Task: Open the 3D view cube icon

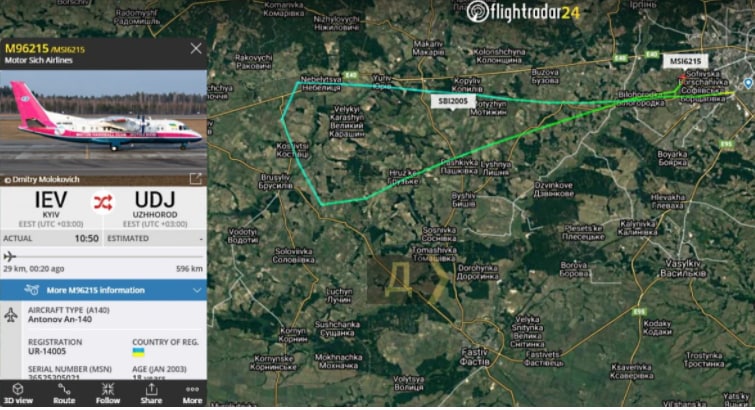Action: click(18, 389)
